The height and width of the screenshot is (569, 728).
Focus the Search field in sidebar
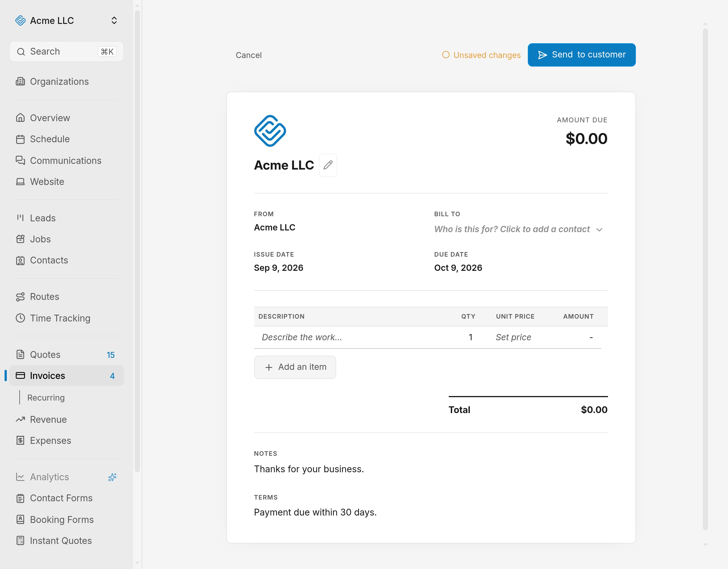67,51
